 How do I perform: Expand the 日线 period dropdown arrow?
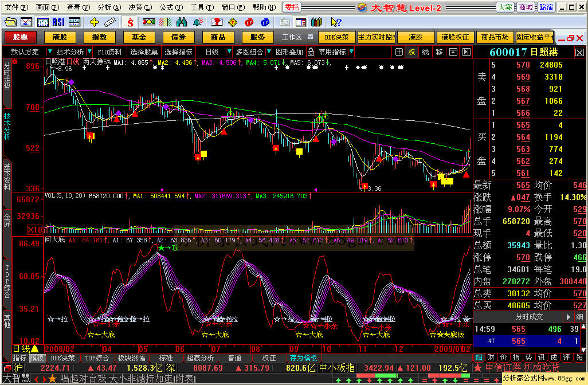point(229,52)
